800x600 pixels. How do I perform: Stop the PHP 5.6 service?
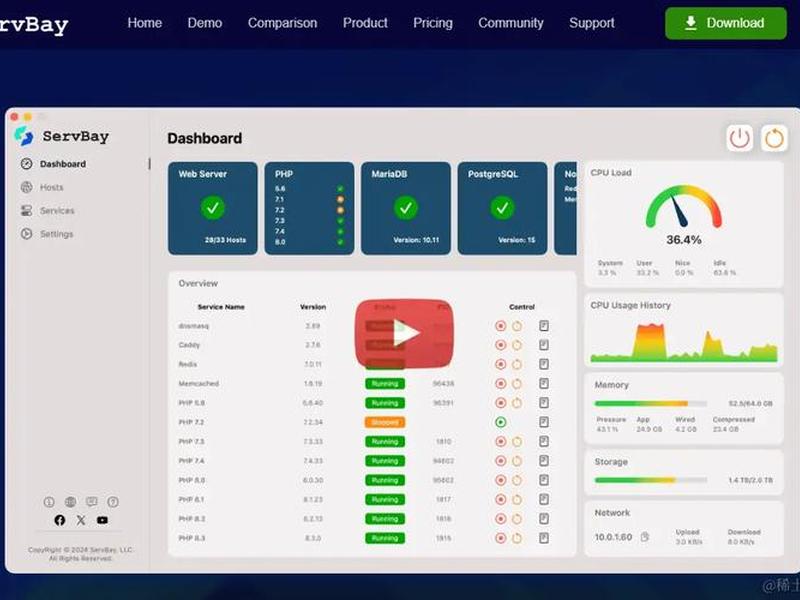[x=501, y=403]
